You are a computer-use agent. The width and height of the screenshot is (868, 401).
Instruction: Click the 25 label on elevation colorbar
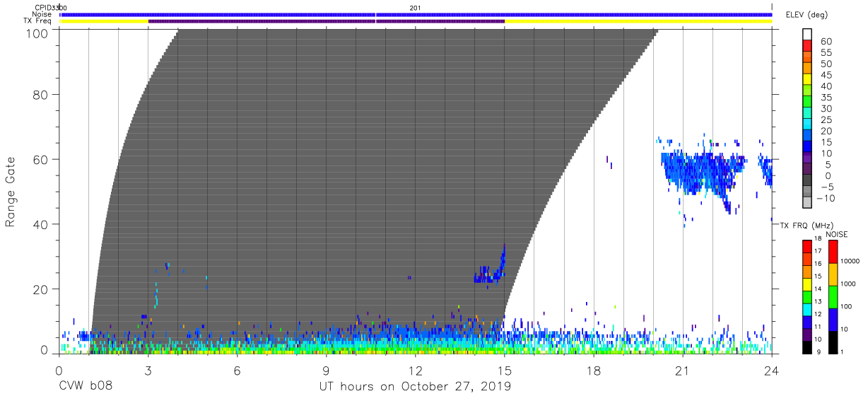point(826,120)
